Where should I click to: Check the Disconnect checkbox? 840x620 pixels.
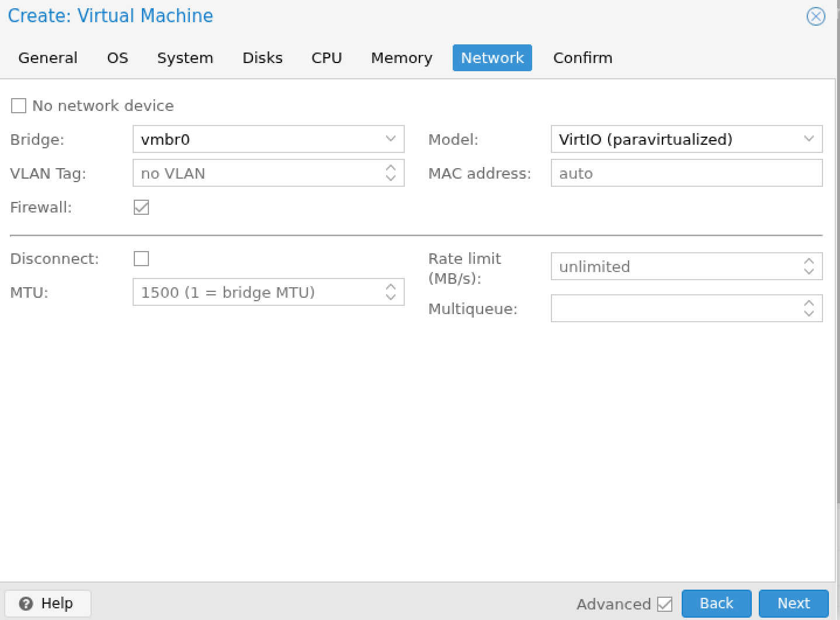(x=141, y=259)
